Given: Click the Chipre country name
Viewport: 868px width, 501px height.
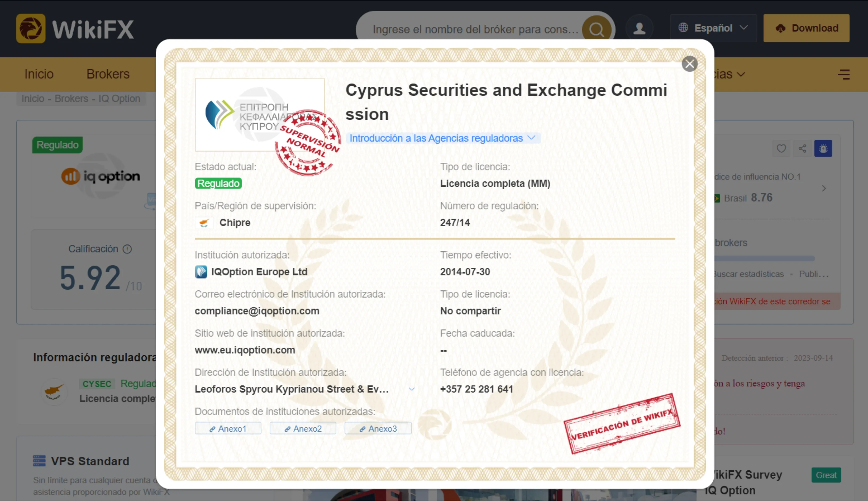Looking at the screenshot, I should coord(235,223).
